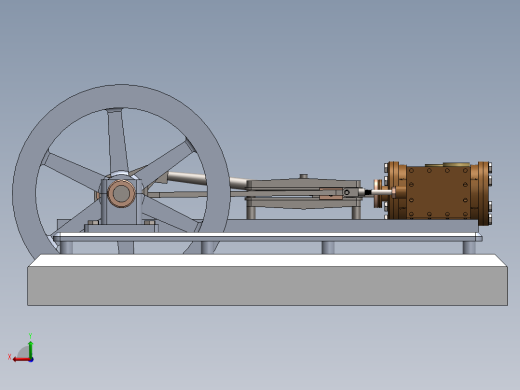Select the brown brass cylinder block body
Screen dimensions: 520x390
click(439, 192)
